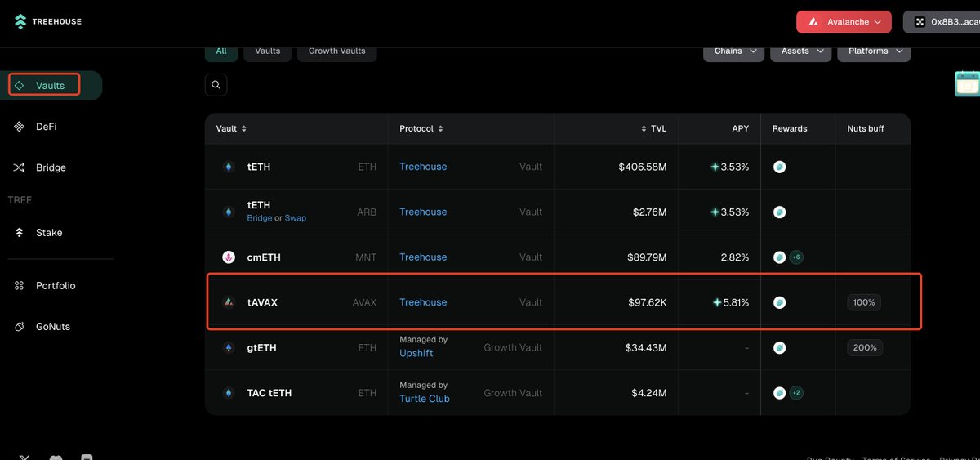This screenshot has height=460, width=980.
Task: Open the Bridge link under tETH
Action: 260,218
